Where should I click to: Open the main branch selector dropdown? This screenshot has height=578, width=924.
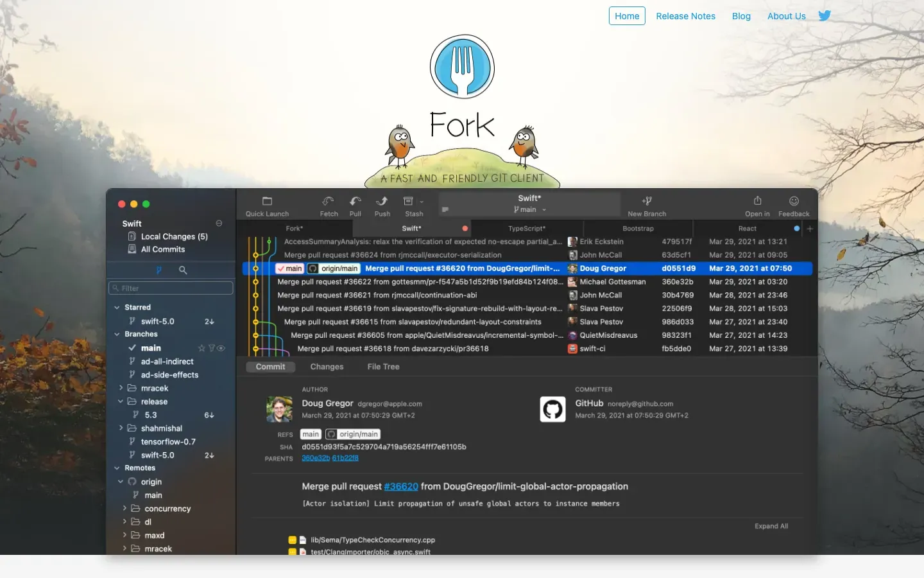[x=529, y=209]
